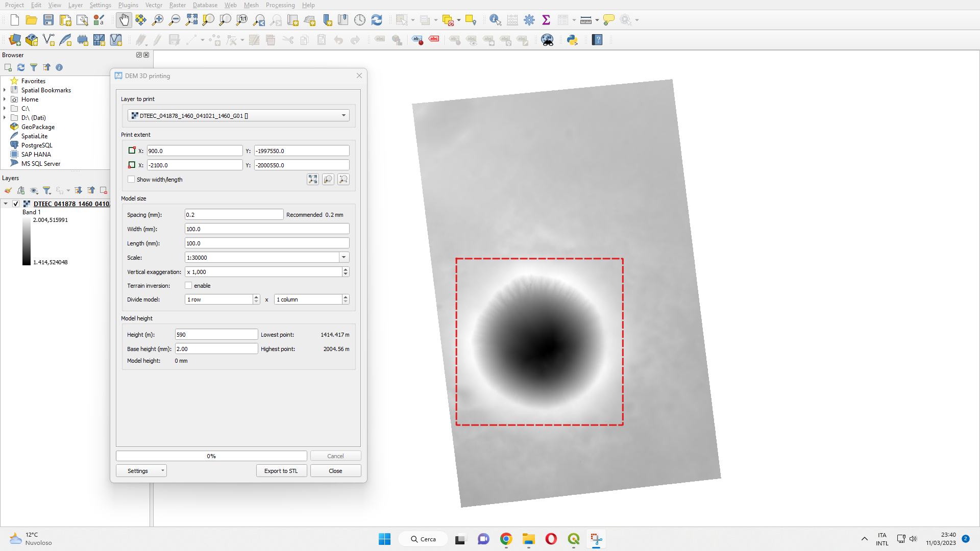This screenshot has width=980, height=551.
Task: Open the Toolbox gear icon
Action: (529, 20)
